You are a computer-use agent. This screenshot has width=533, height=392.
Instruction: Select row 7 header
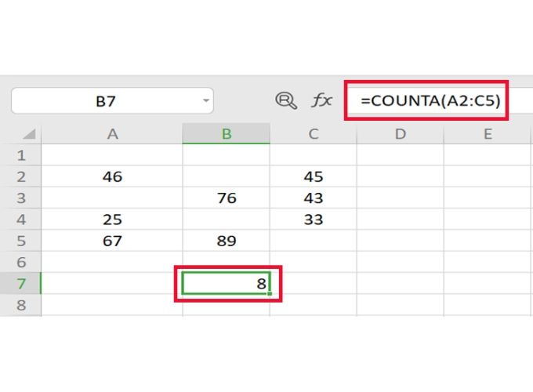tap(21, 284)
